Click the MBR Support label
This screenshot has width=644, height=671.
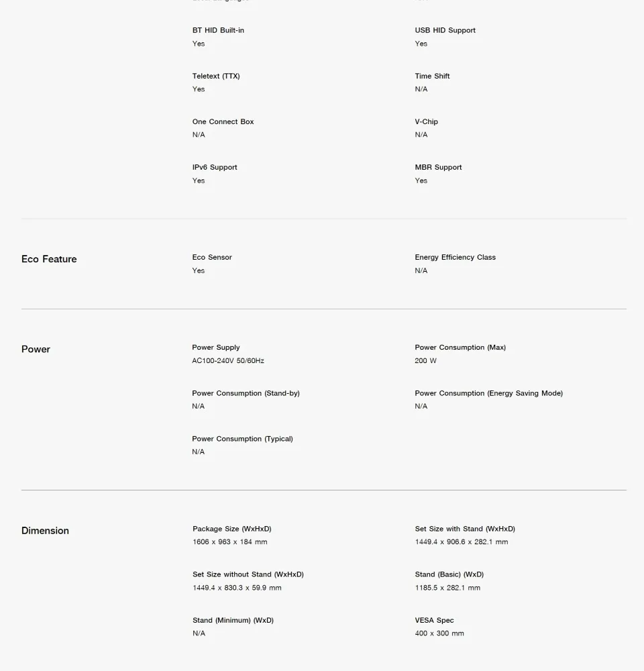[x=438, y=167]
